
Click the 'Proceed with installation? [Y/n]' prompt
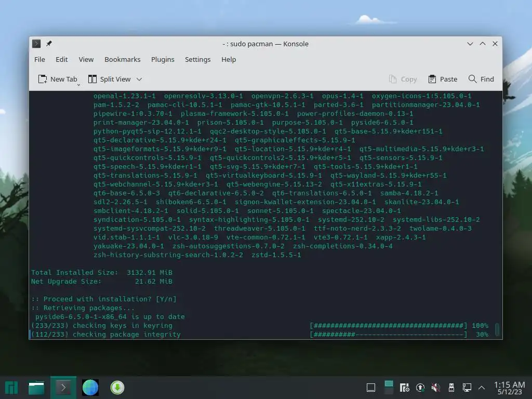[x=104, y=299]
